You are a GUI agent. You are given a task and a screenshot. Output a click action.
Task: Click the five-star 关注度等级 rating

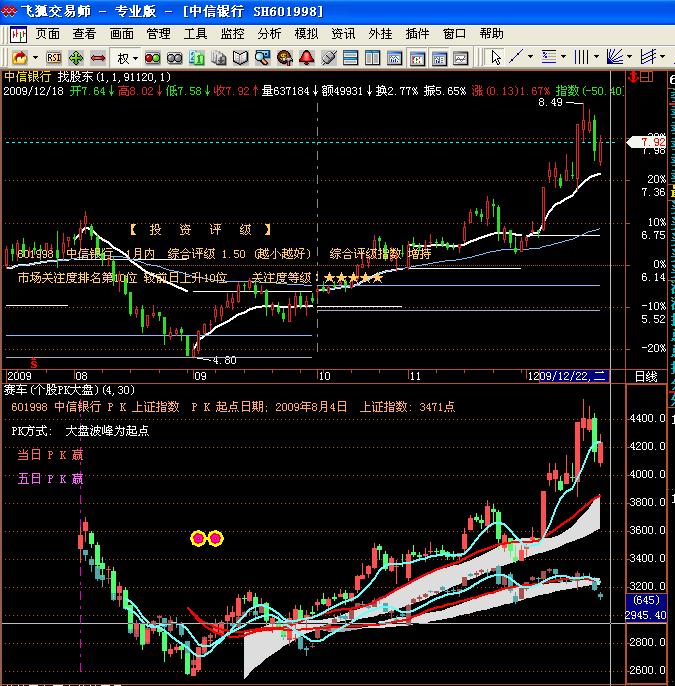[x=353, y=278]
